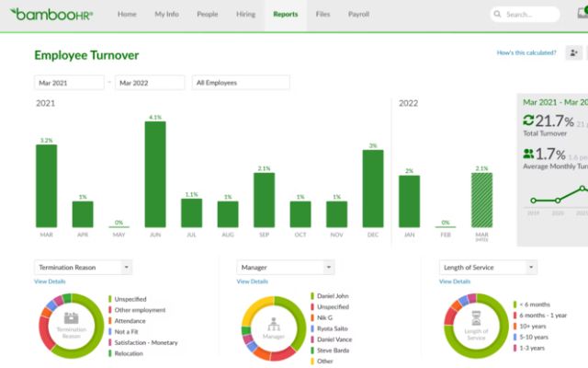Click the Daniel Vance legend entry
The width and height of the screenshot is (588, 368).
[x=332, y=339]
